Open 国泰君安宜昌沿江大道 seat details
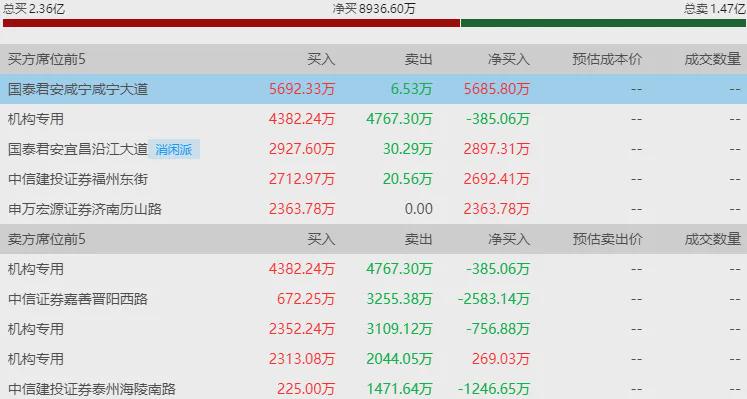The height and width of the screenshot is (399, 747). pos(78,149)
